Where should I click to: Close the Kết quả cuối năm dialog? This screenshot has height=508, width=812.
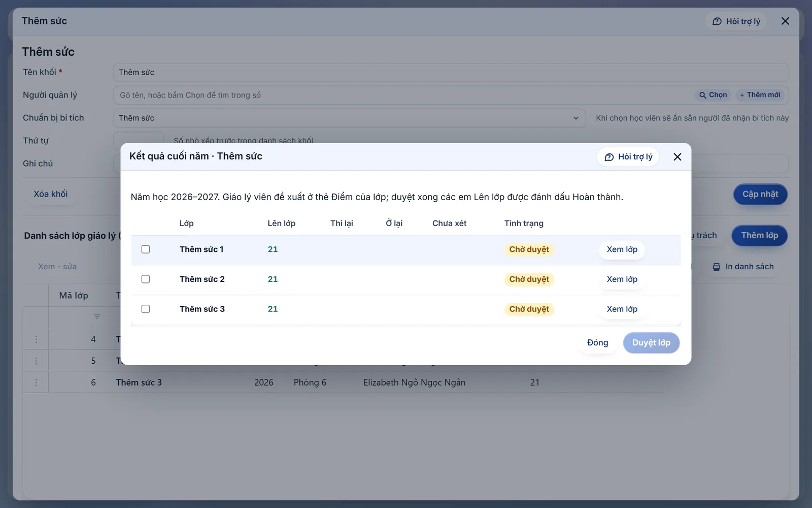click(677, 157)
